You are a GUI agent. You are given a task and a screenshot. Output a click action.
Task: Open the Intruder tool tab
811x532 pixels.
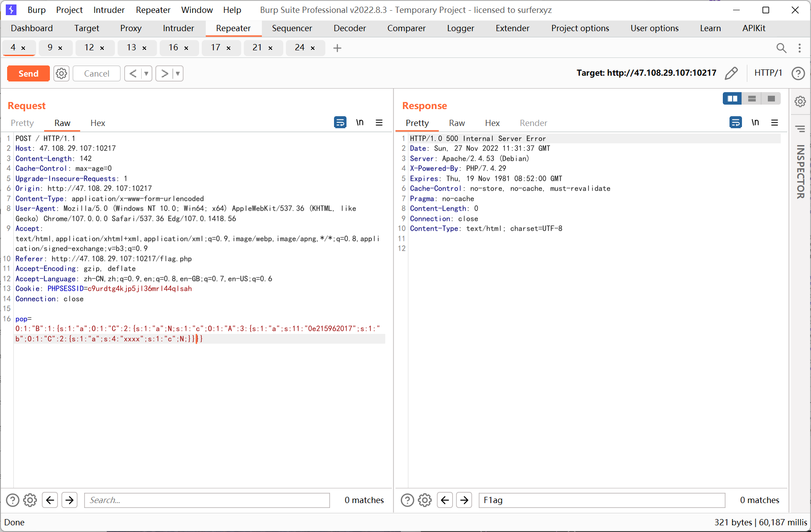coord(179,28)
